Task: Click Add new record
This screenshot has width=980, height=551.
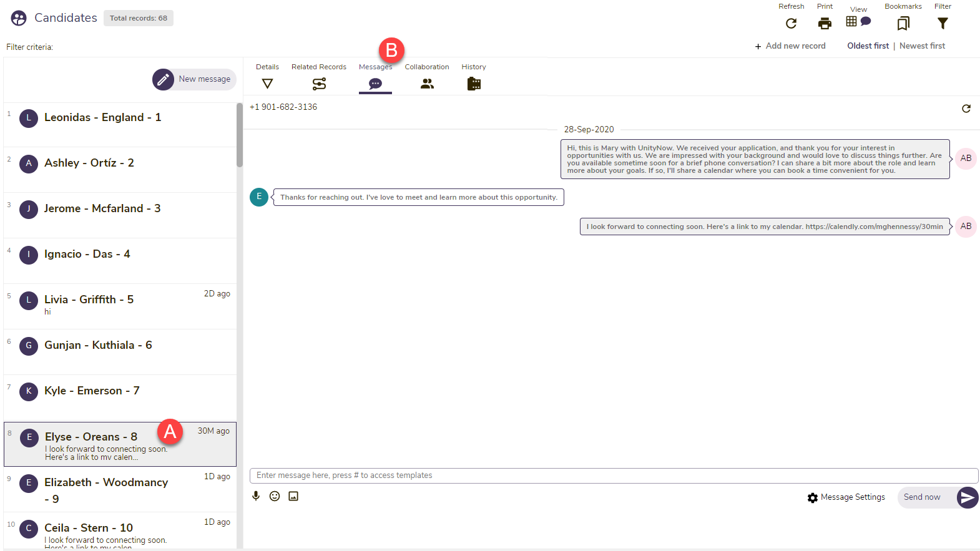Action: click(790, 46)
